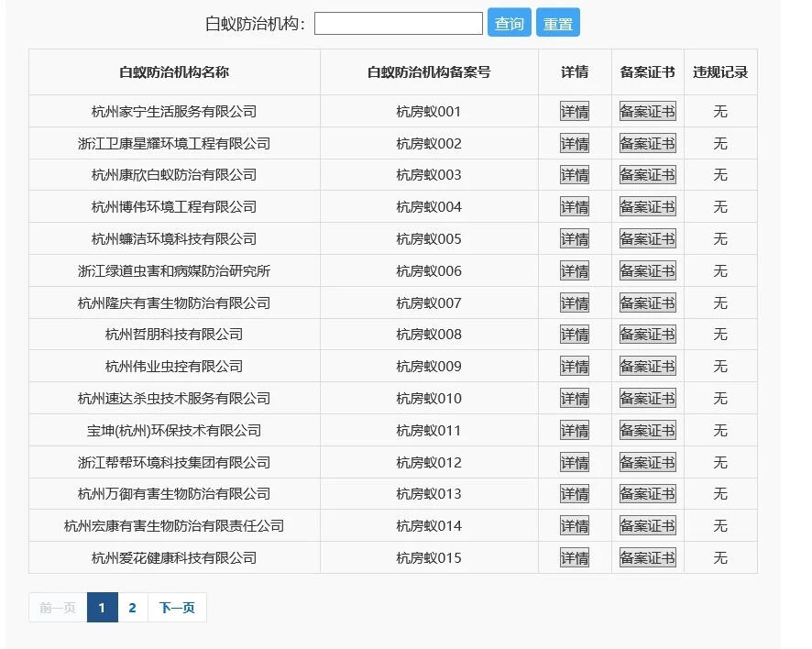Open 详情 for 宝坤(杭州)环保技术有限公司

pos(575,431)
